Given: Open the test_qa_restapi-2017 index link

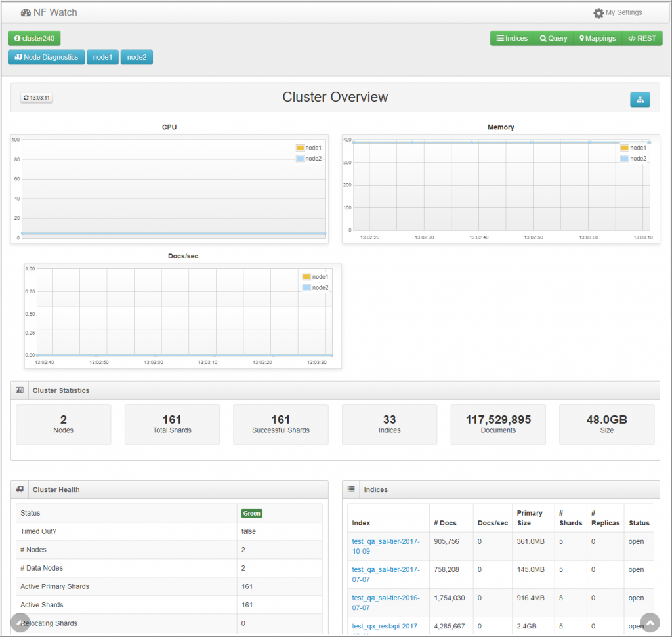Looking at the screenshot, I should tap(386, 627).
